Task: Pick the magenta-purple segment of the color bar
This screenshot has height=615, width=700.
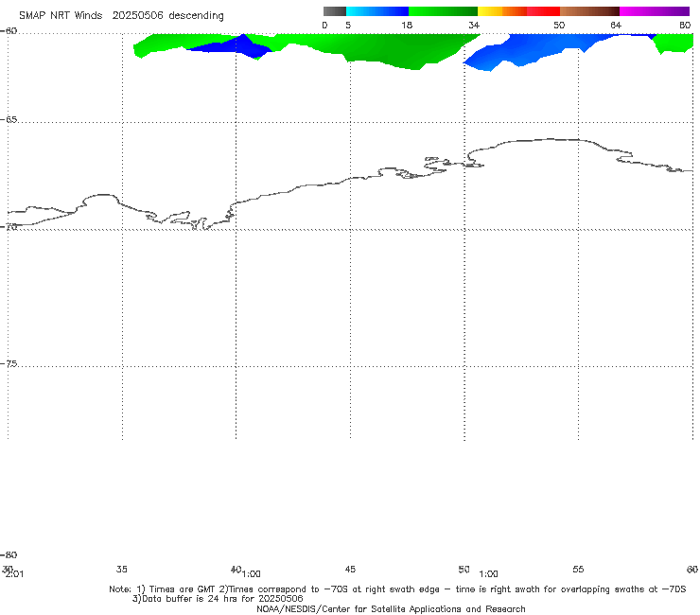Action: (655, 11)
